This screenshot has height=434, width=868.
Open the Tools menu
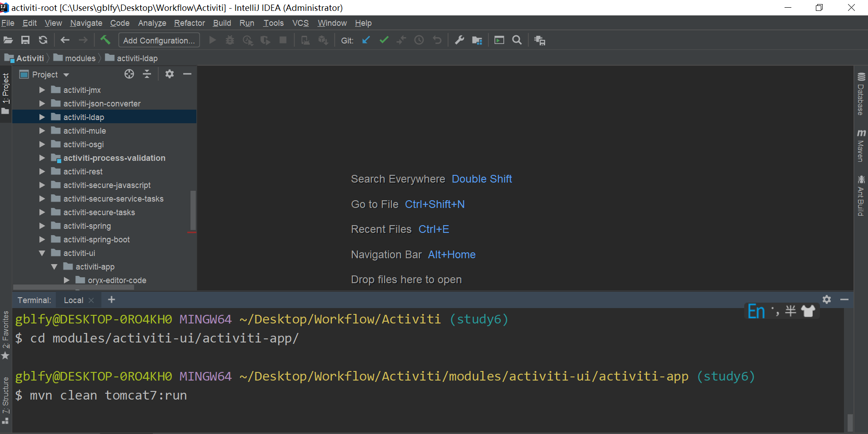tap(273, 23)
